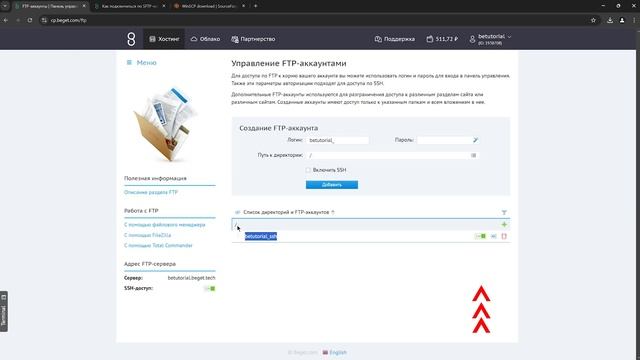
Task: Select server address betutorial.beget.tech
Action: pos(191,278)
